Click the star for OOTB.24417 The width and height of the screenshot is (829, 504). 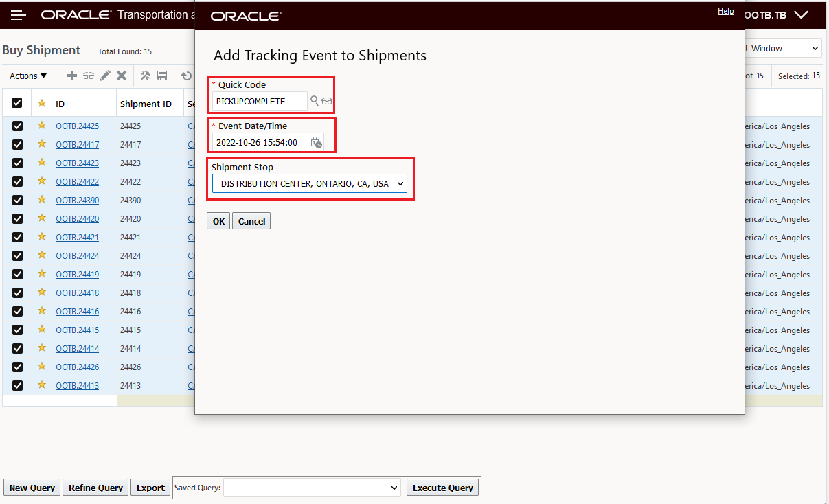pos(42,144)
